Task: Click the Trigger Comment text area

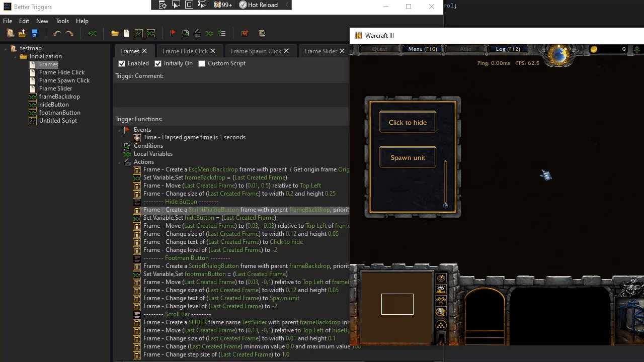Action: (x=231, y=95)
